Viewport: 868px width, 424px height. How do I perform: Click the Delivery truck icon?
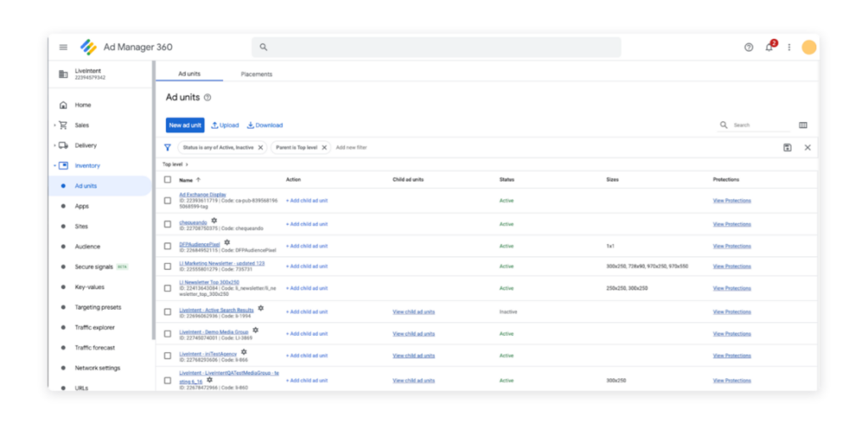pos(63,145)
